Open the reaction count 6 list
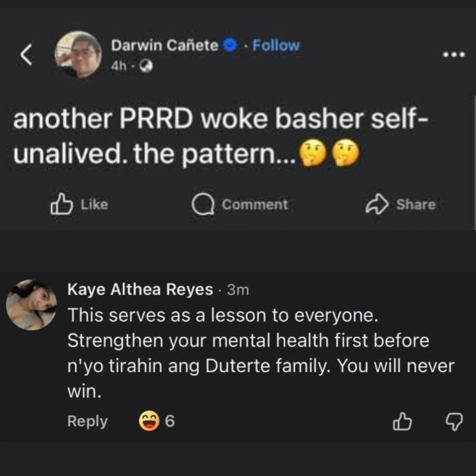The height and width of the screenshot is (476, 476). (x=169, y=421)
